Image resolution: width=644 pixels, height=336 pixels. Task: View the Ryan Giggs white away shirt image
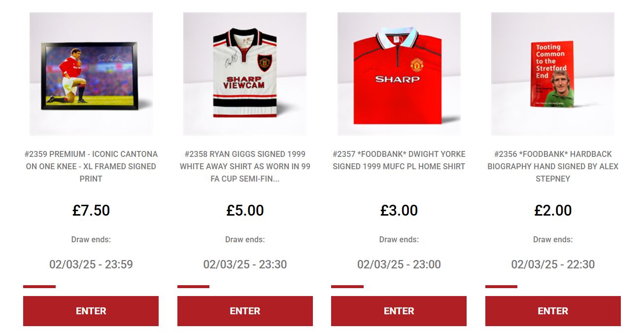point(245,74)
